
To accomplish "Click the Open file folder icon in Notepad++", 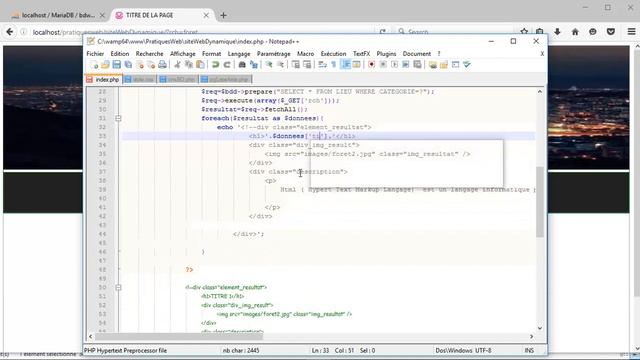I will pos(105,64).
